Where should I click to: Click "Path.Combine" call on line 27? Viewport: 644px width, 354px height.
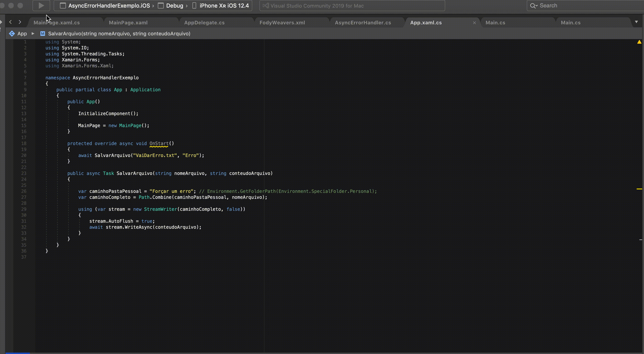pos(155,197)
